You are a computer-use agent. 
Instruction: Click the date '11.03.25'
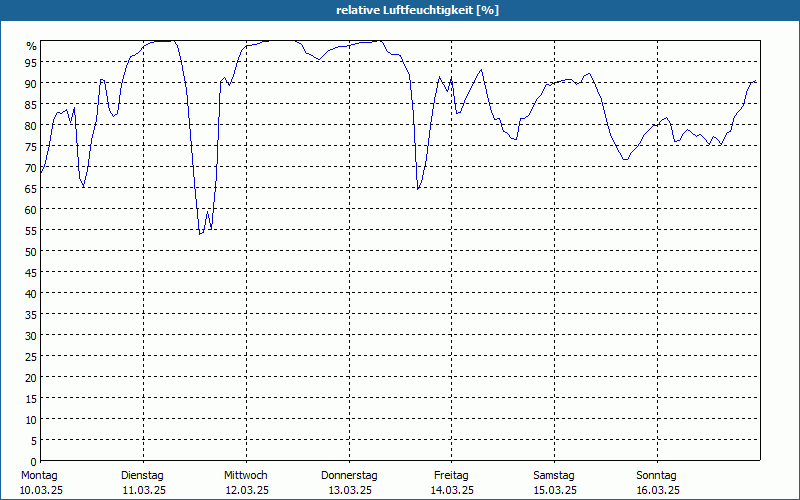[144, 490]
